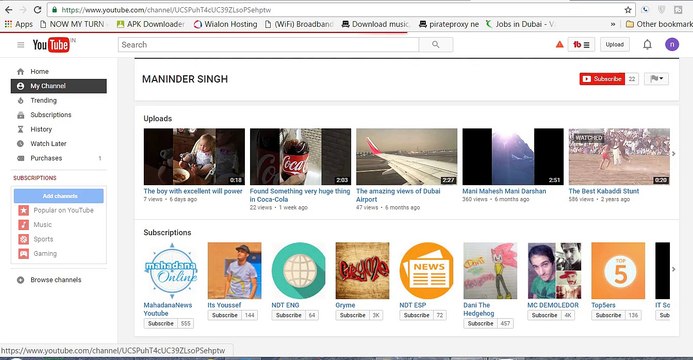Click the Watch Later clock icon
The height and width of the screenshot is (360, 693).
(x=20, y=144)
